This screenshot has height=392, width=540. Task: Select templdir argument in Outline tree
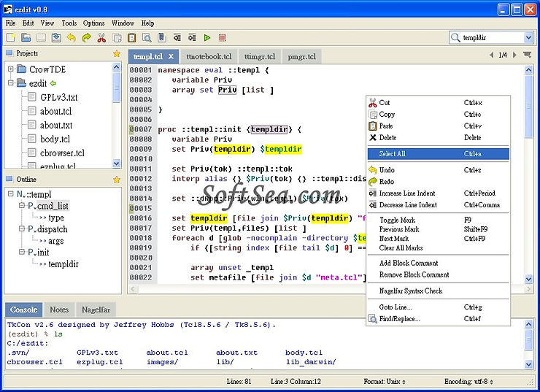pyautogui.click(x=63, y=264)
